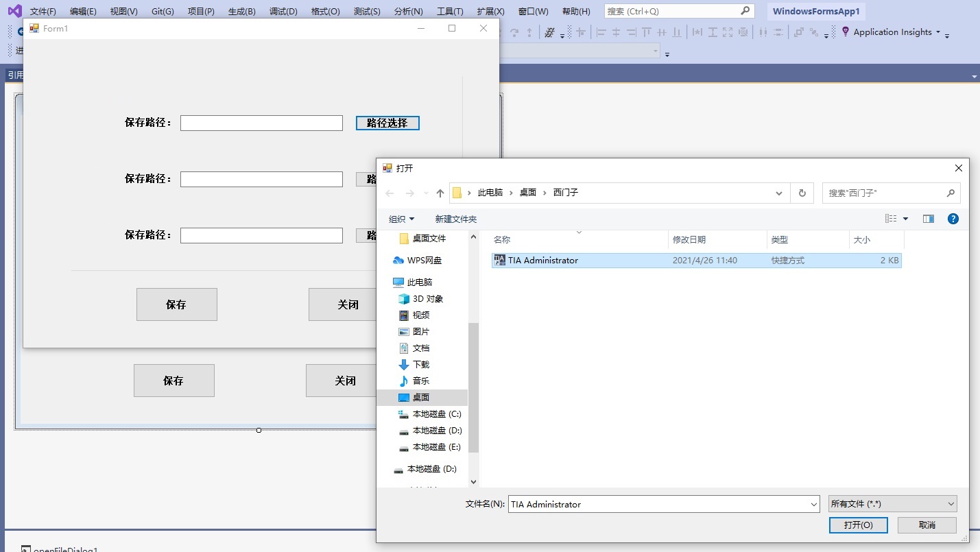Viewport: 980px width, 552px height.
Task: Click the Align Tops alignment icon
Action: (645, 32)
